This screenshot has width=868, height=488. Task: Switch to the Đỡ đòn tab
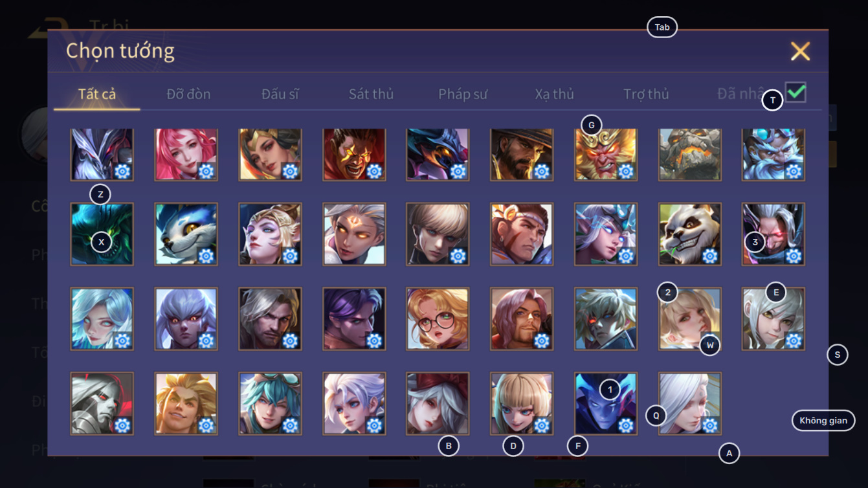pyautogui.click(x=188, y=94)
